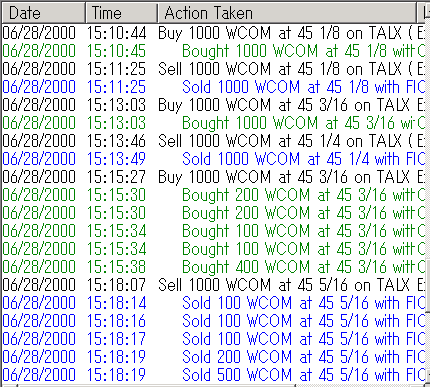Sort the log by the Date column header

(43, 13)
